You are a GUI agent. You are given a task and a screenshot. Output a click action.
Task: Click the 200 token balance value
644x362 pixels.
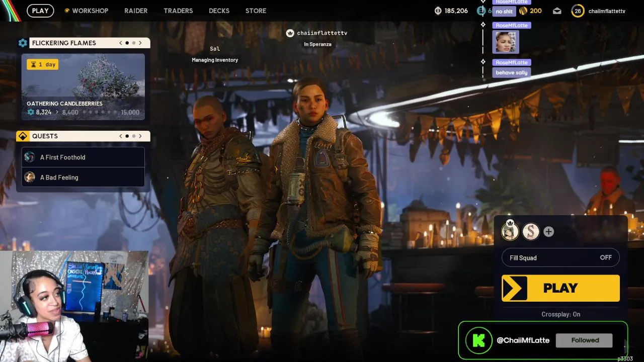click(536, 11)
